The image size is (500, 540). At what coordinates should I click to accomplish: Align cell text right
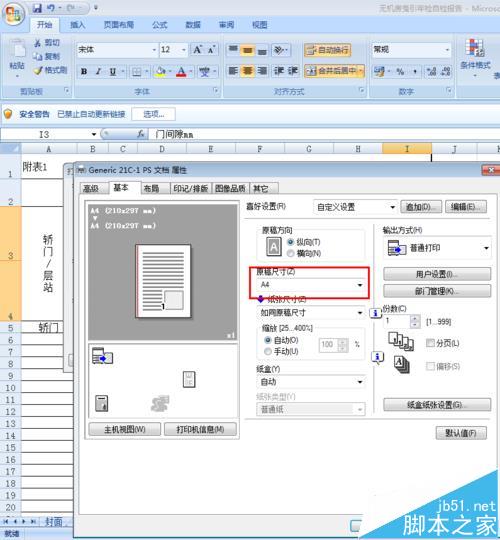point(262,71)
